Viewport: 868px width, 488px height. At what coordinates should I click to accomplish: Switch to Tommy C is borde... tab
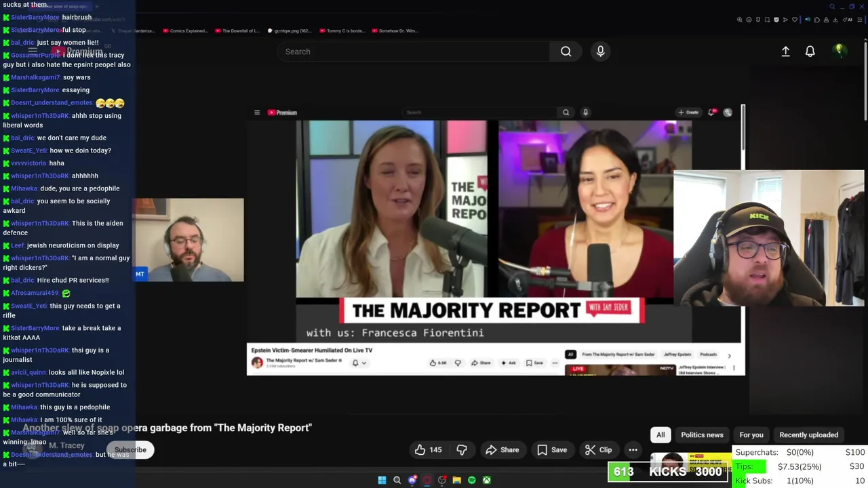click(x=342, y=30)
